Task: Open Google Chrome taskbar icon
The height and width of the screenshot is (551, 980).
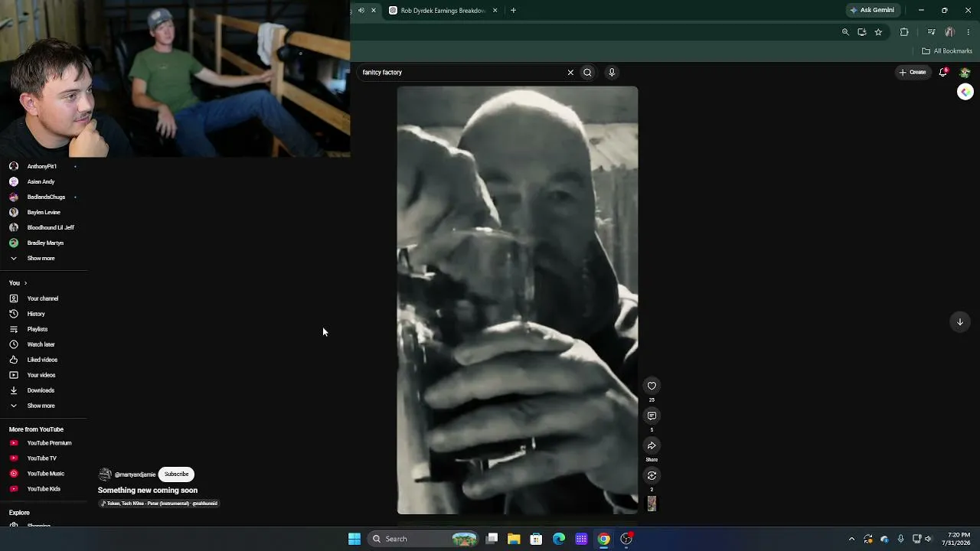Action: (604, 539)
